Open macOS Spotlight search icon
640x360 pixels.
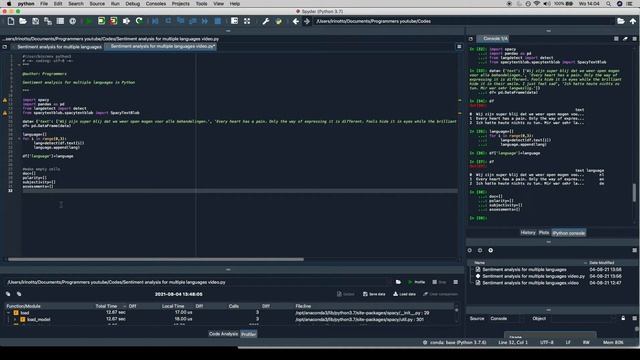[608, 4]
